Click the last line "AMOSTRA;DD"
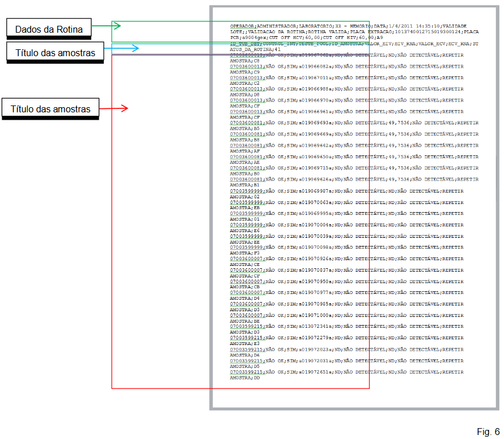This screenshot has height=439, width=504. [x=245, y=378]
